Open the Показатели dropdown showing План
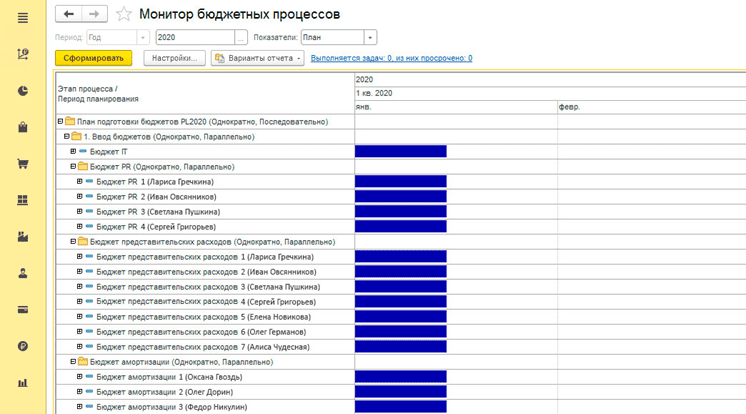This screenshot has height=414, width=746. pyautogui.click(x=370, y=38)
